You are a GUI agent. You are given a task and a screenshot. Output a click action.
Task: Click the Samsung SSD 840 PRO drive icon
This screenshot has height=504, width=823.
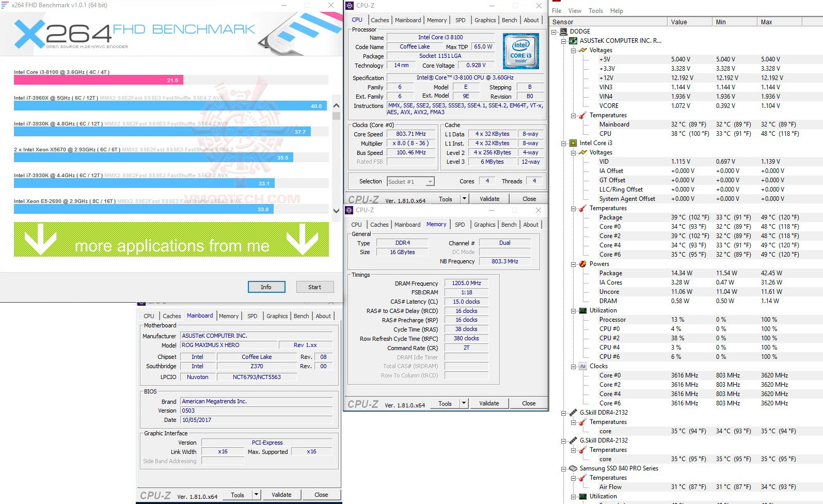pos(573,468)
